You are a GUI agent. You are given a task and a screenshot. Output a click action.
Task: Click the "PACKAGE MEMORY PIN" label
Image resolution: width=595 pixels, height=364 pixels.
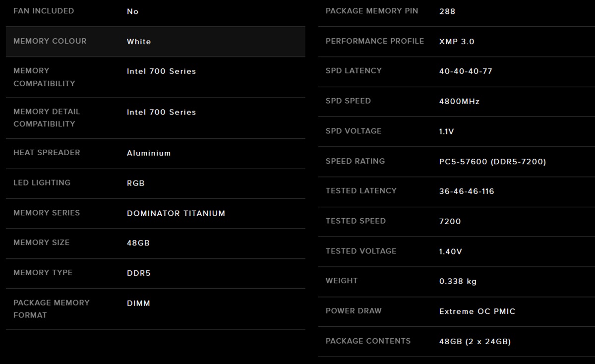click(372, 11)
